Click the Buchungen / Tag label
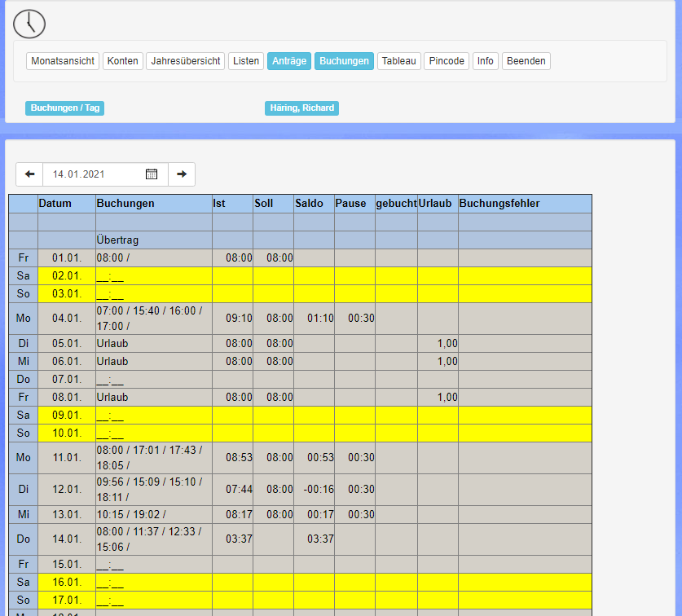The width and height of the screenshot is (682, 616). pos(65,108)
